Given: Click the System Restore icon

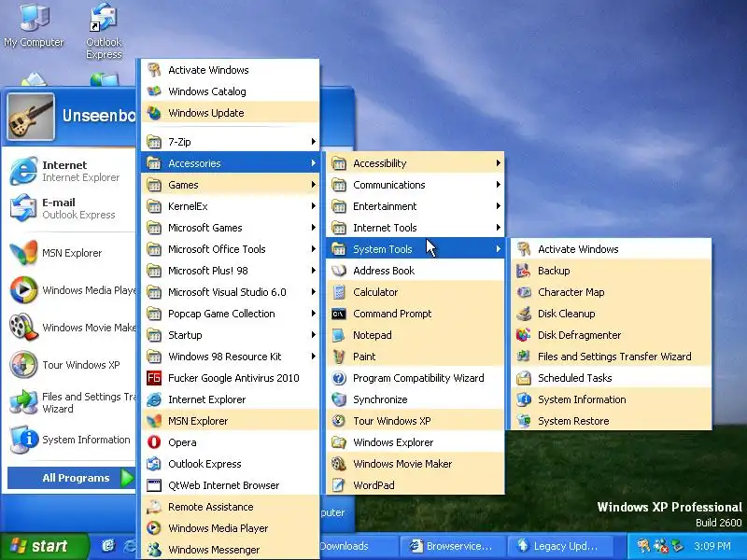Looking at the screenshot, I should click(x=524, y=421).
